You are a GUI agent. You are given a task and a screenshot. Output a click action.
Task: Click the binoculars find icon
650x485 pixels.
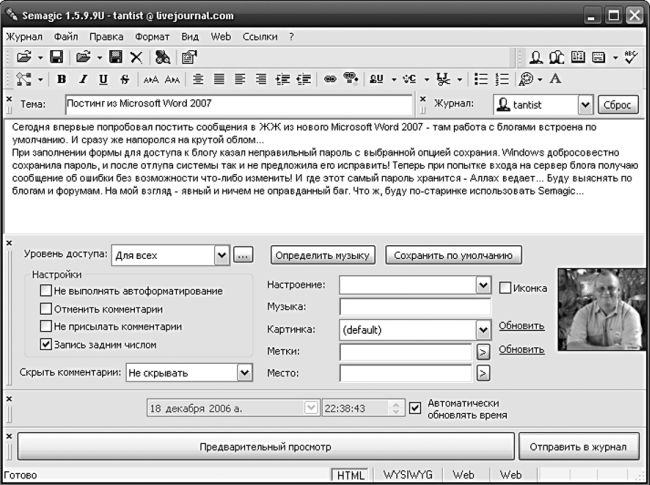pyautogui.click(x=162, y=57)
